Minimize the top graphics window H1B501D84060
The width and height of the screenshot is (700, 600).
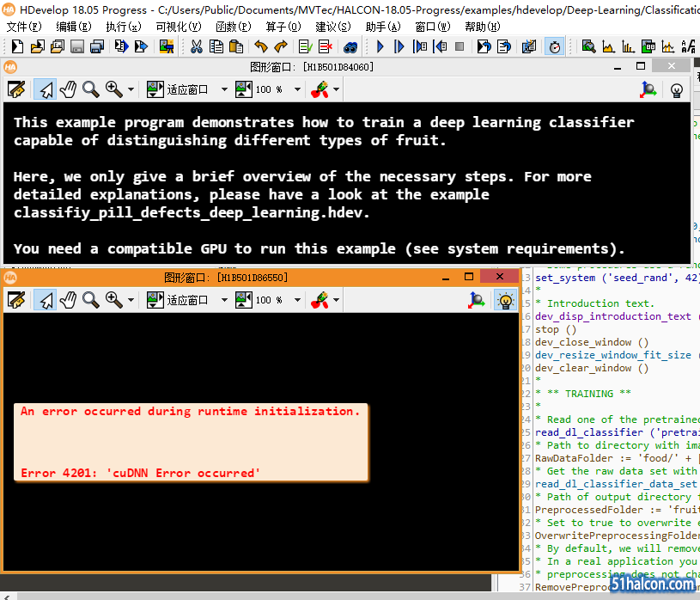coord(618,67)
